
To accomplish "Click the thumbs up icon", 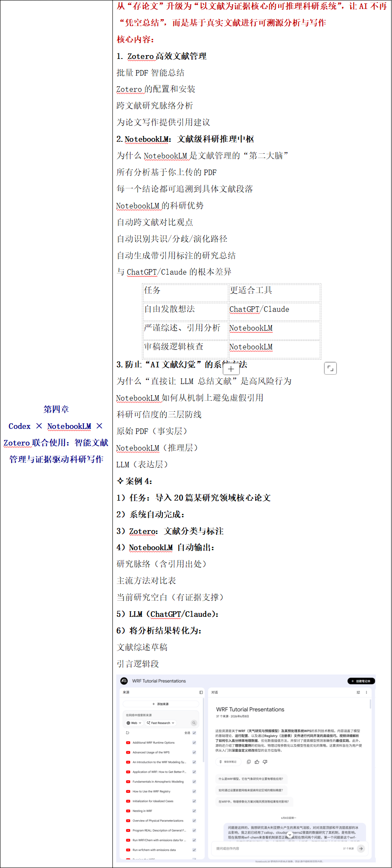I will pyautogui.click(x=257, y=762).
